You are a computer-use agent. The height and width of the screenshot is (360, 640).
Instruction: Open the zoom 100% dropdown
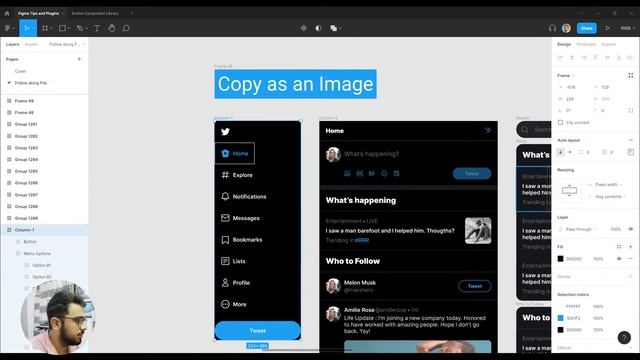pos(627,28)
